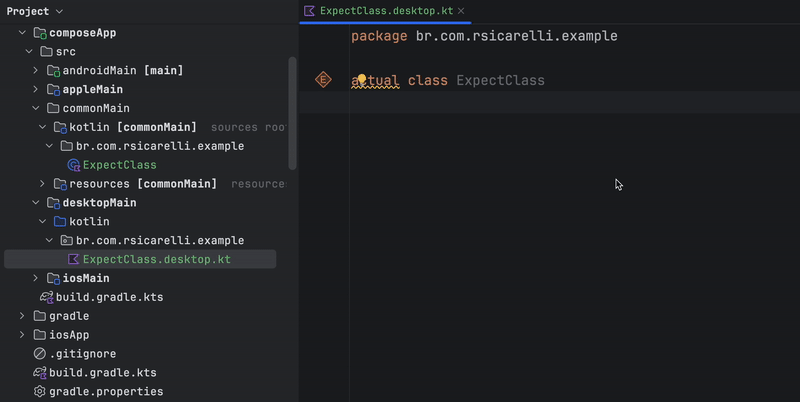Switch to the ExpectClass.desktop.kt editor tab

(386, 11)
